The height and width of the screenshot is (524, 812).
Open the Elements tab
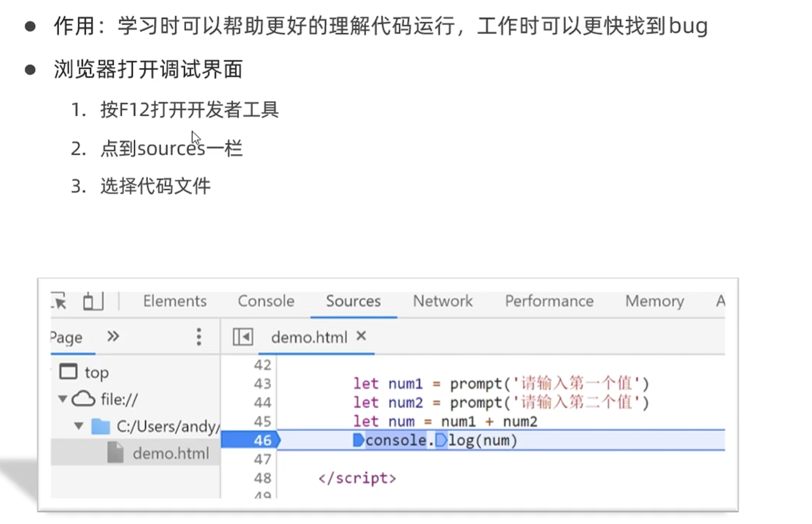pos(175,301)
